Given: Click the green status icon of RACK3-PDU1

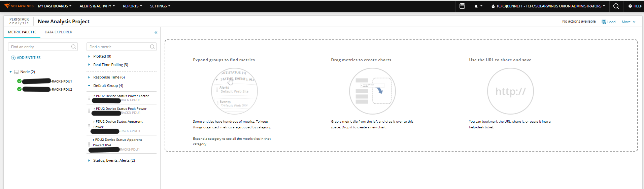Looking at the screenshot, I should coord(19,81).
